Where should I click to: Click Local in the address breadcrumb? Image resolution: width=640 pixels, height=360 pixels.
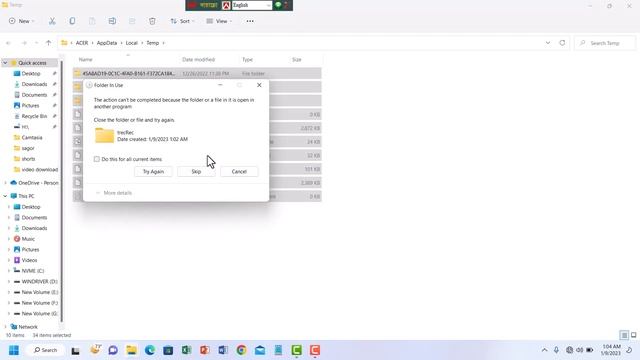click(x=131, y=43)
